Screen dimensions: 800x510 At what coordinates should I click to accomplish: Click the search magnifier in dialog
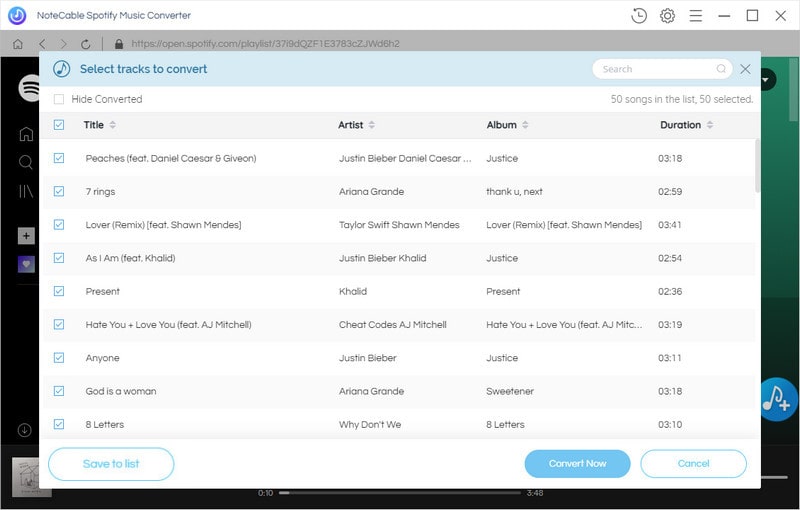tap(721, 69)
